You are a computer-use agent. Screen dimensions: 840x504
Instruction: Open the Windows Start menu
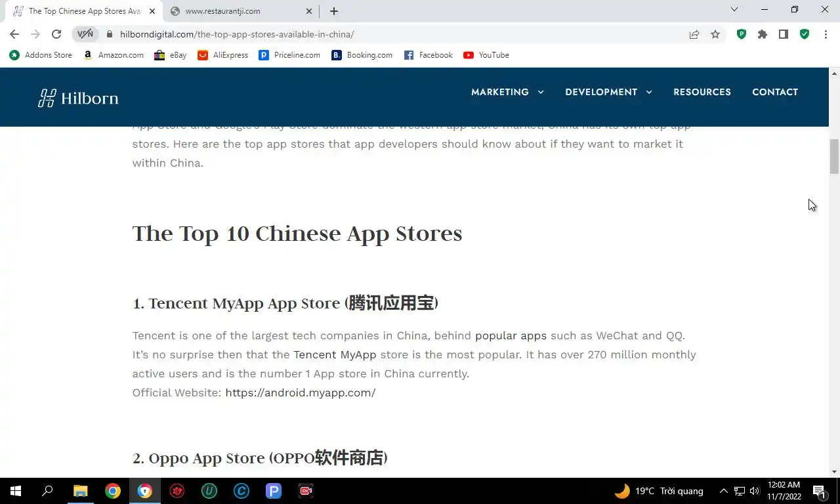pos(16,491)
